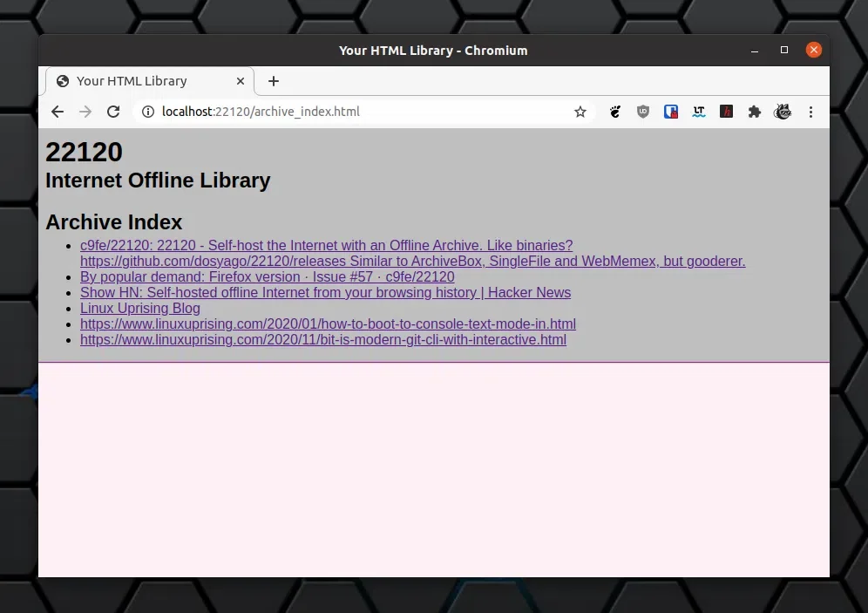Click the site information icon beside localhost

(x=148, y=112)
